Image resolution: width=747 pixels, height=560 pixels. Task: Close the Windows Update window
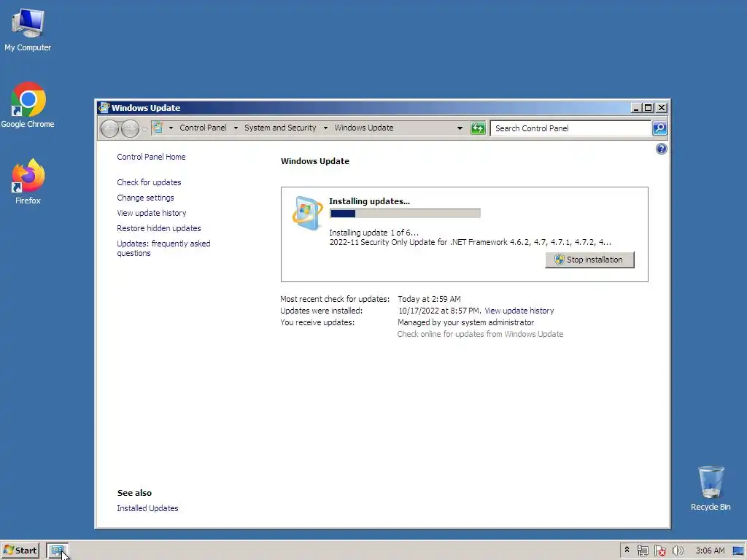[662, 108]
